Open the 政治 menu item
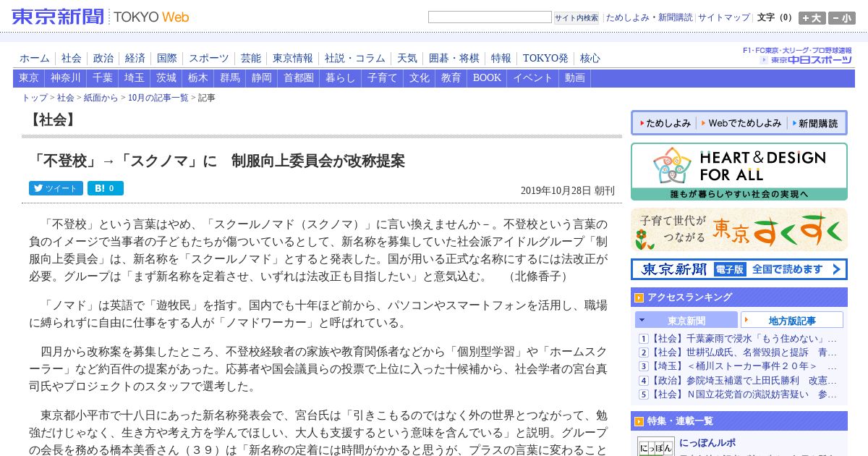Viewport: 868px width, 456px height. pos(103,59)
